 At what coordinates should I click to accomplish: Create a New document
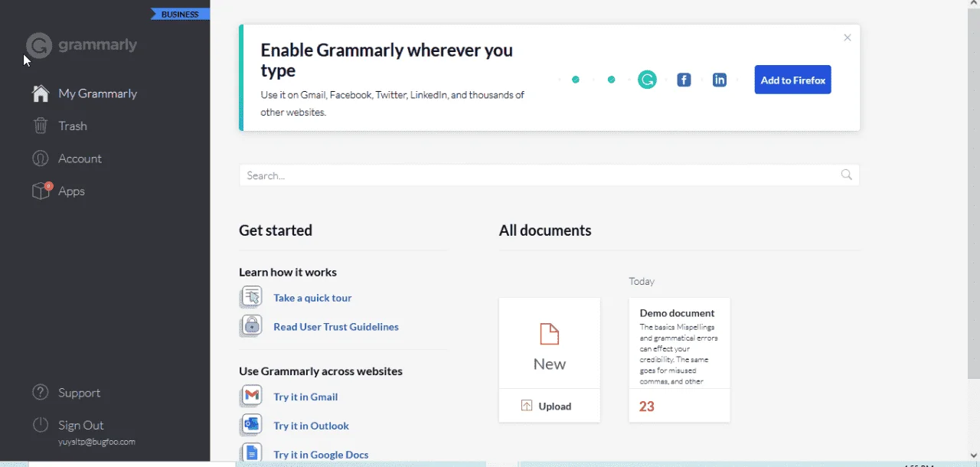(x=550, y=343)
